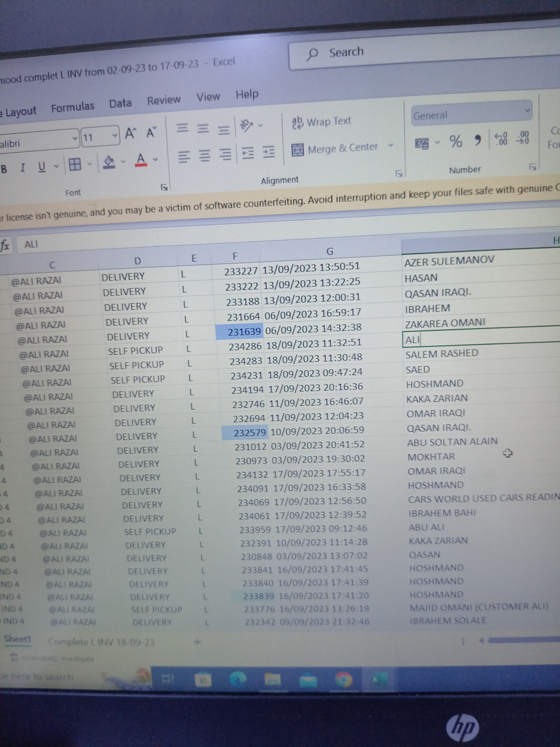Click Decrease Indent icon
Image resolution: width=560 pixels, height=747 pixels.
click(248, 153)
